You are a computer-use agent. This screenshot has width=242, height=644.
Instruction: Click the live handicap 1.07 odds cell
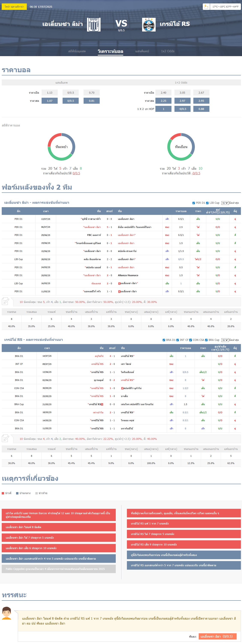click(x=50, y=101)
